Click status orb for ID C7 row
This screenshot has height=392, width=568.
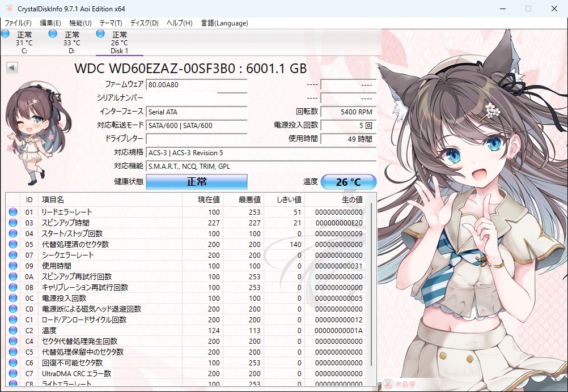click(13, 373)
